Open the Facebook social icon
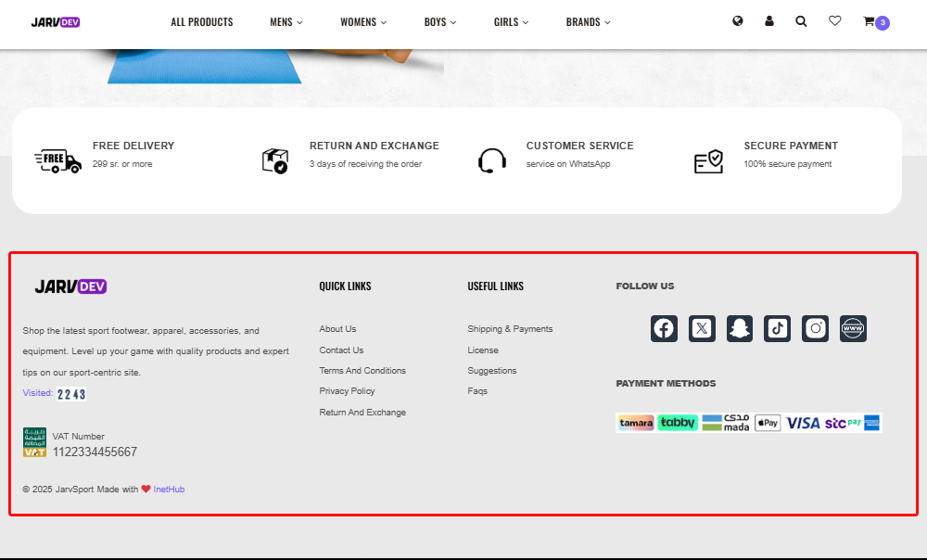 click(x=664, y=328)
